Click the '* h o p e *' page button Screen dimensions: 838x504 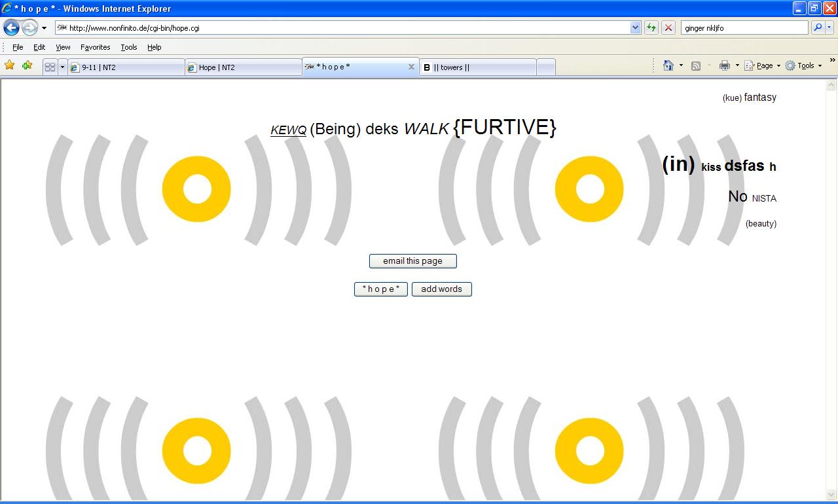click(x=381, y=289)
